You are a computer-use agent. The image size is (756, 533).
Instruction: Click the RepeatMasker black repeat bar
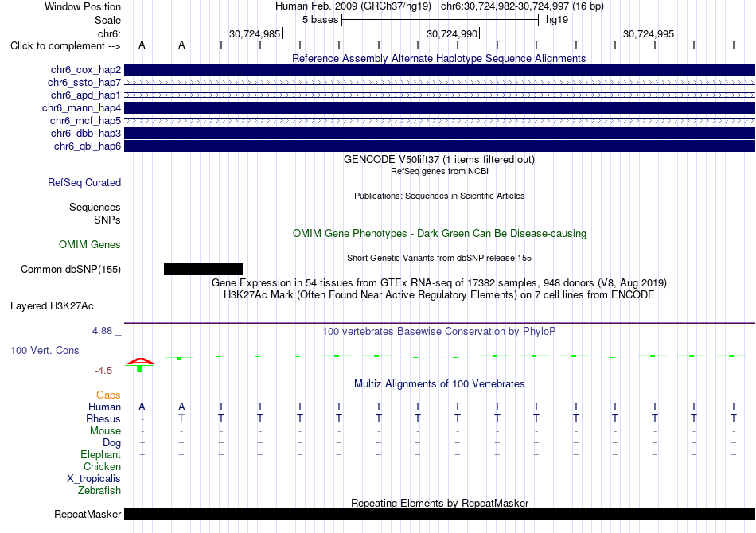tap(439, 514)
